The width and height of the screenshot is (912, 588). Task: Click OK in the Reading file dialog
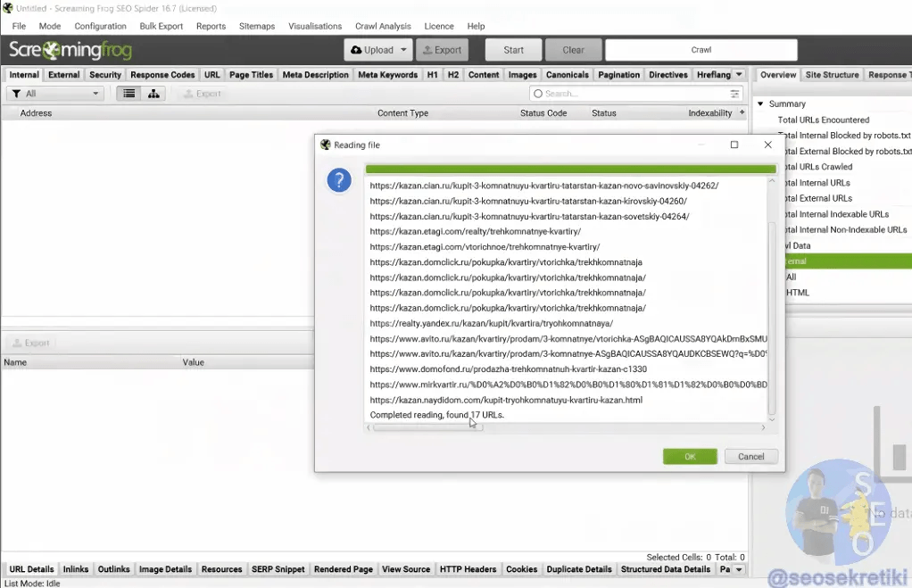tap(690, 457)
